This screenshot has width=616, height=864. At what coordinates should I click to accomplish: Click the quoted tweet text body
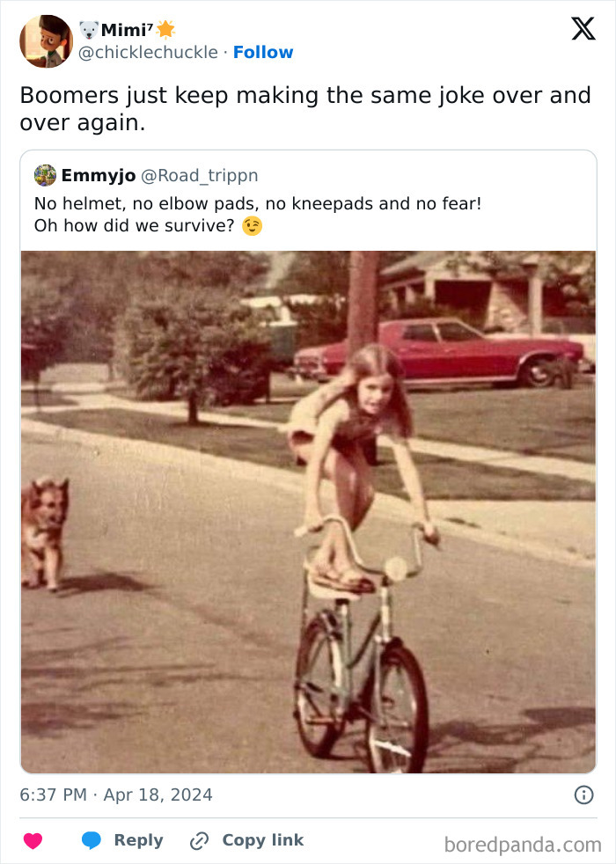tap(258, 215)
